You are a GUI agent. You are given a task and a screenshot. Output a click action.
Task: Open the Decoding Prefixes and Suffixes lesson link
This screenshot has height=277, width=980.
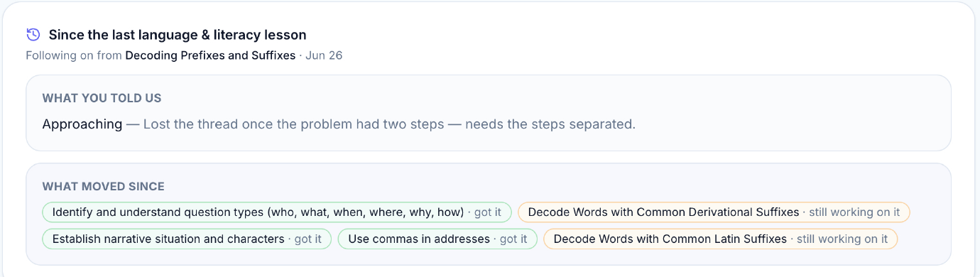pos(210,55)
